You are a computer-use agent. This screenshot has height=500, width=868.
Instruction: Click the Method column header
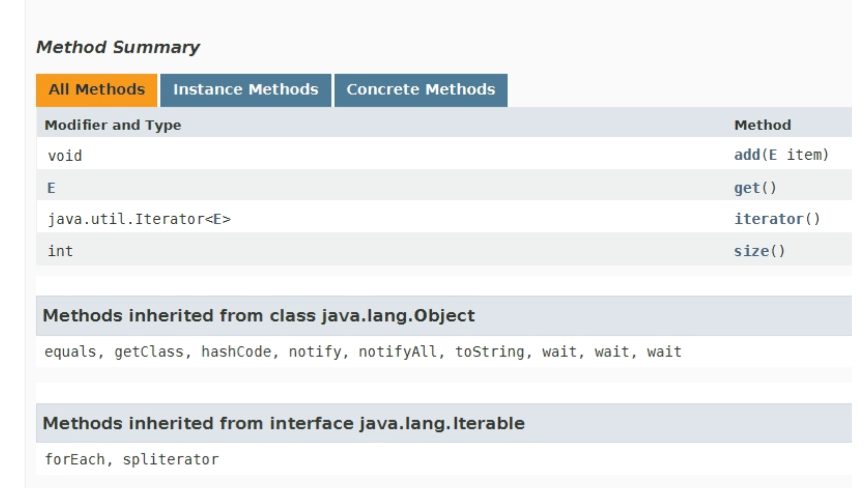pyautogui.click(x=762, y=125)
